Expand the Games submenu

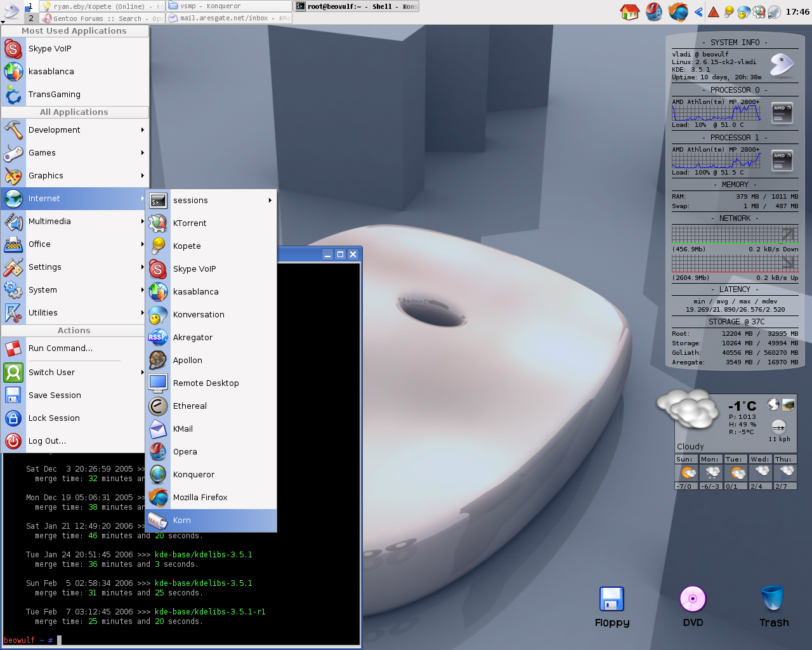pyautogui.click(x=75, y=153)
